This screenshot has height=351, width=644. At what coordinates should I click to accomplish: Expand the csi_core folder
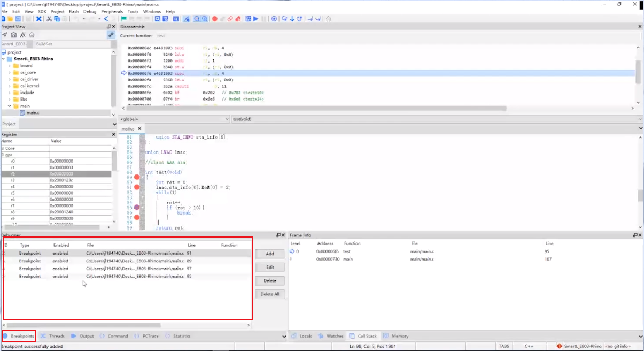pyautogui.click(x=10, y=72)
